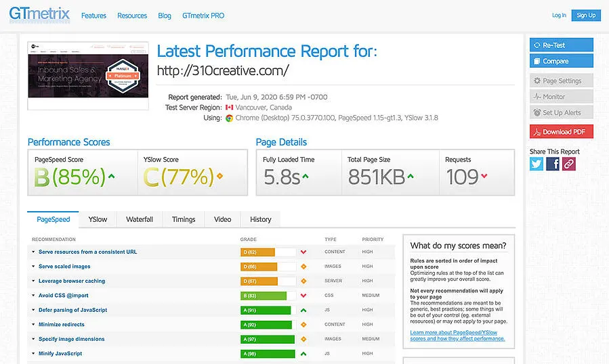Click green arrow for Defer parsing JavaScript
This screenshot has width=609, height=364.
pyautogui.click(x=303, y=310)
